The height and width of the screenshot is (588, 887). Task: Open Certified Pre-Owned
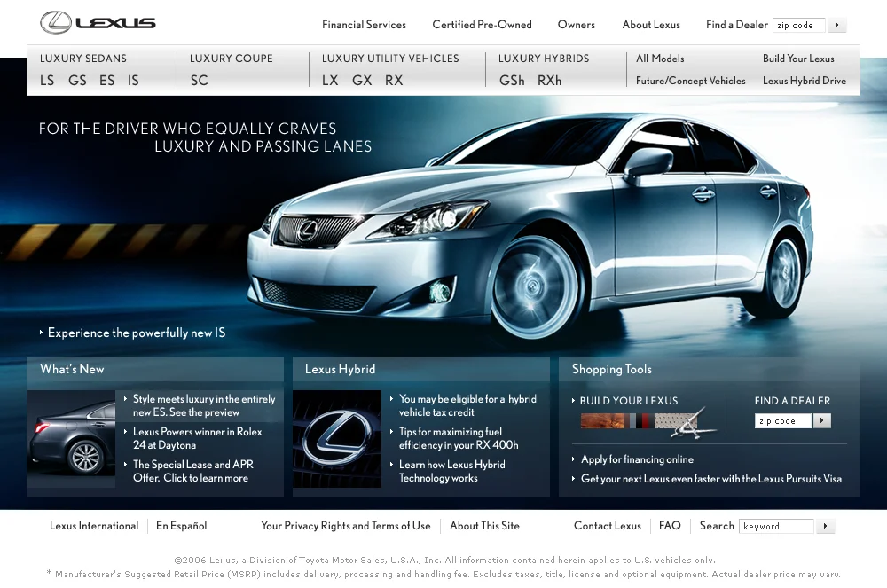coord(482,25)
